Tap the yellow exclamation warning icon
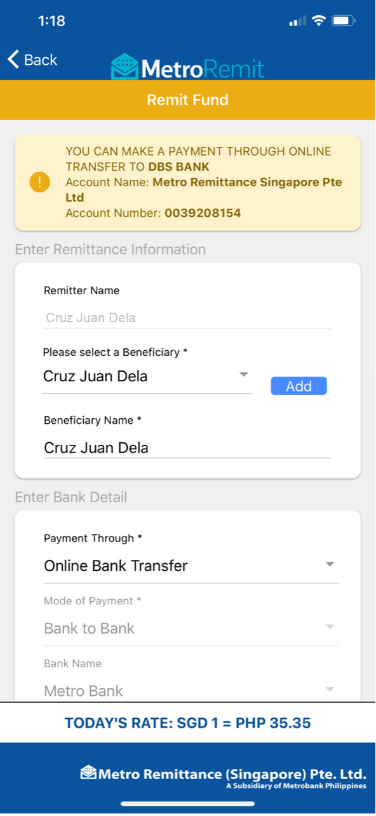This screenshot has height=816, width=376. click(40, 182)
